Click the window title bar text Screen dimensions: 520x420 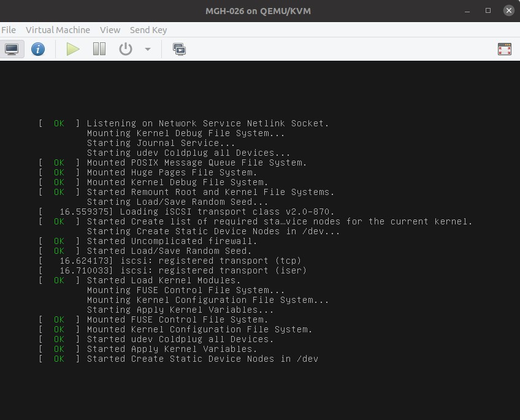260,10
